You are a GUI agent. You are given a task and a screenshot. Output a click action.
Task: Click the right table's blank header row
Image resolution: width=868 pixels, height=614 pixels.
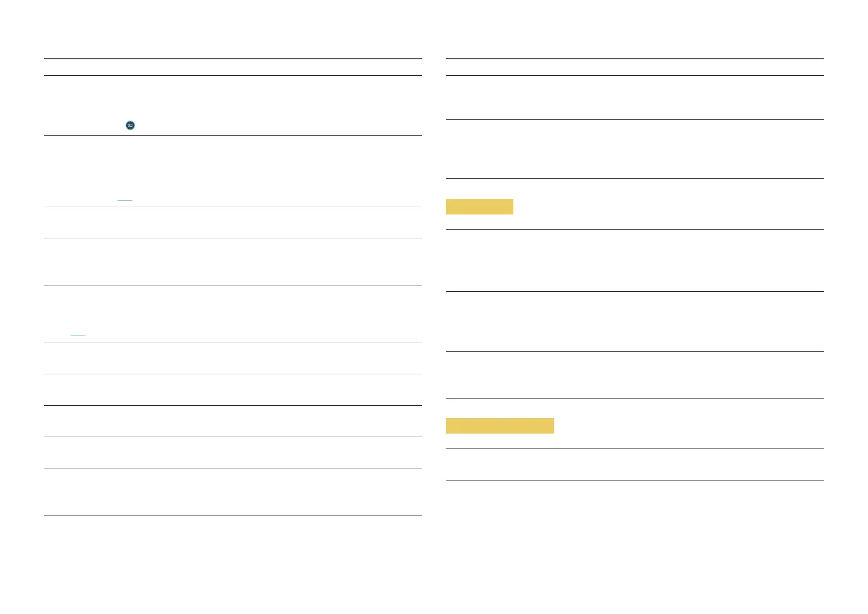point(635,68)
